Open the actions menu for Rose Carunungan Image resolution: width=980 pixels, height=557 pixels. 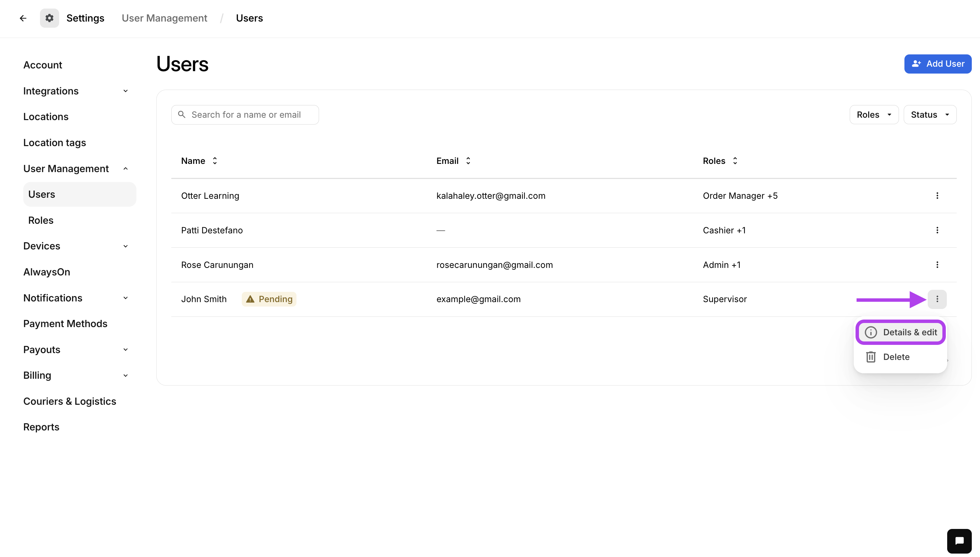pos(937,264)
